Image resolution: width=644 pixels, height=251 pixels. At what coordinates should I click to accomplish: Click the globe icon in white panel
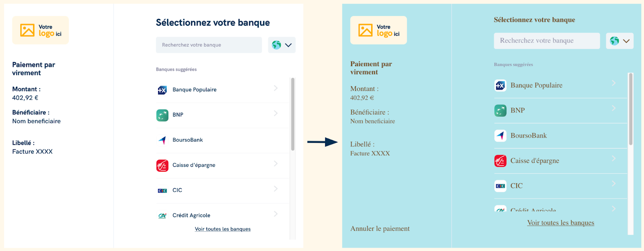(276, 45)
